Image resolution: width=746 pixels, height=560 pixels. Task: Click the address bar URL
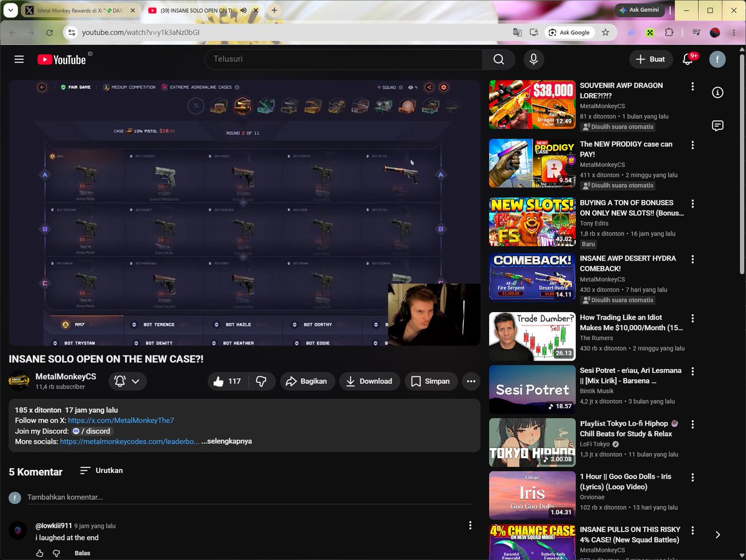point(140,32)
